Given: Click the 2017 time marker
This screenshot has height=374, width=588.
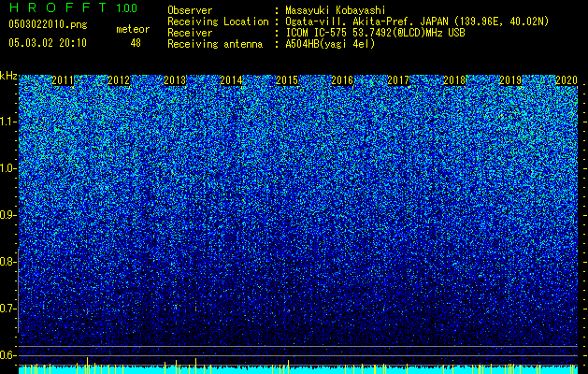Looking at the screenshot, I should coord(398,80).
